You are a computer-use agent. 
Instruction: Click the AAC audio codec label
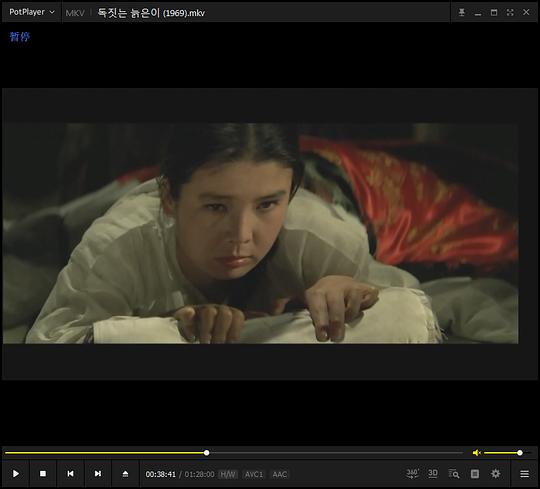279,475
